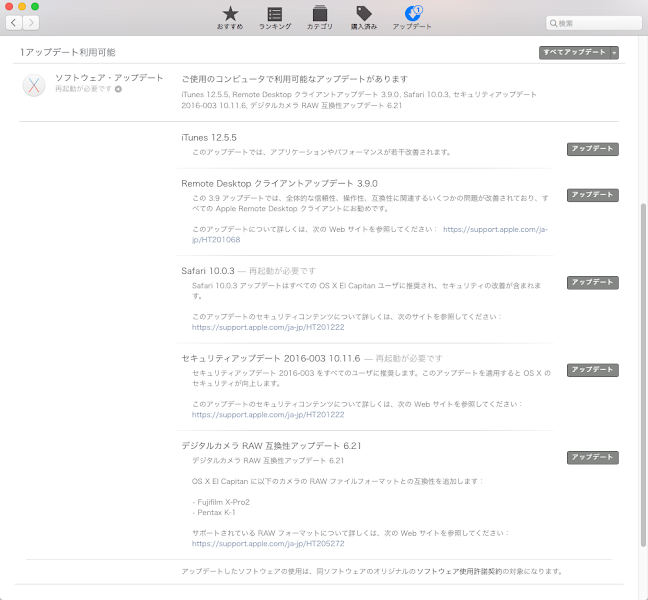Update セキュリティアップデート 2016-003
This screenshot has height=600, width=648.
pos(593,370)
